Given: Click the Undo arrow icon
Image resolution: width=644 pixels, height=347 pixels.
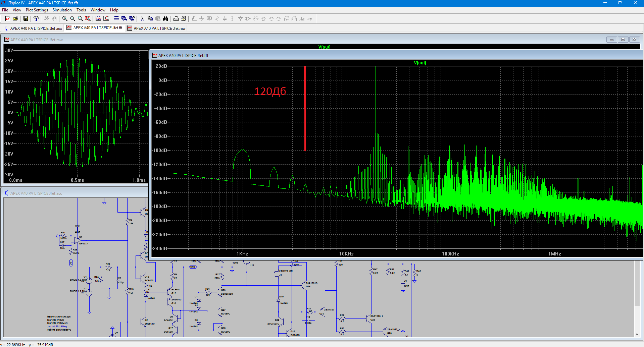Looking at the screenshot, I should pos(271,19).
